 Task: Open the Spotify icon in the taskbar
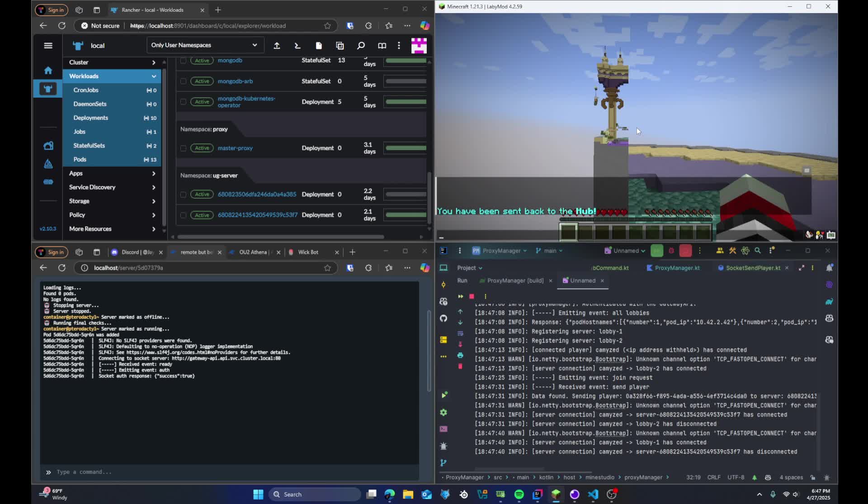(519, 494)
